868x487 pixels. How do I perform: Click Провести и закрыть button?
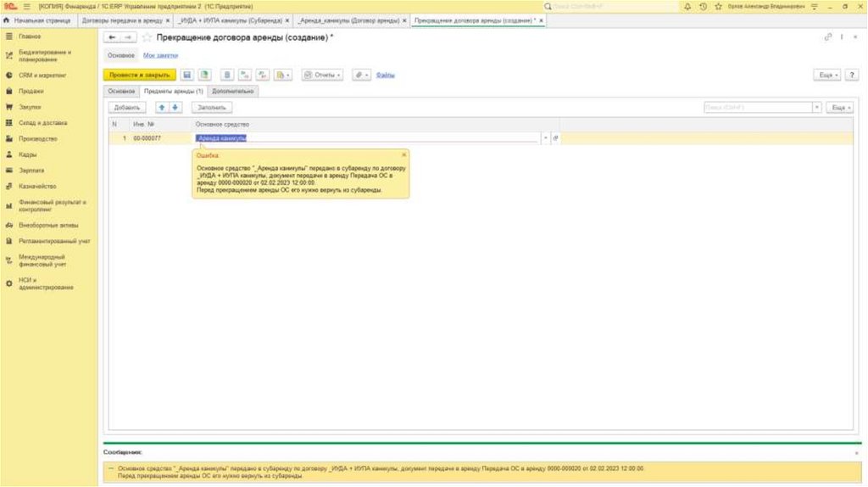pyautogui.click(x=140, y=75)
